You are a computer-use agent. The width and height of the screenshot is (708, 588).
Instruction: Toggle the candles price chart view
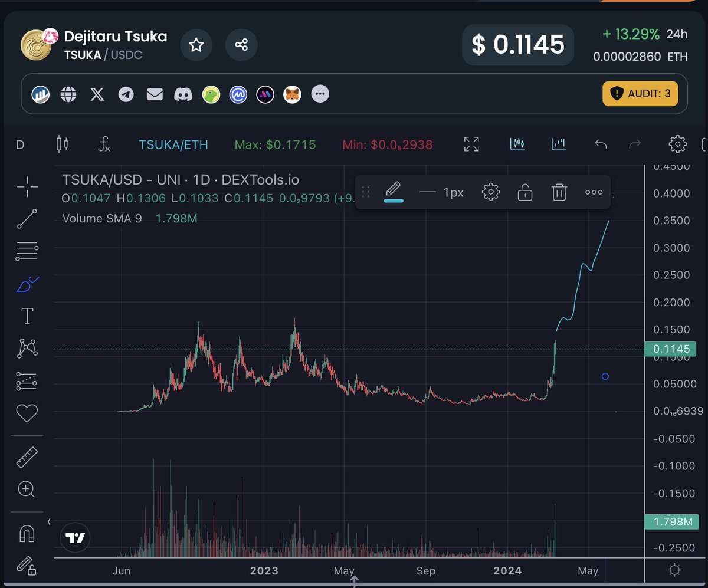(517, 143)
